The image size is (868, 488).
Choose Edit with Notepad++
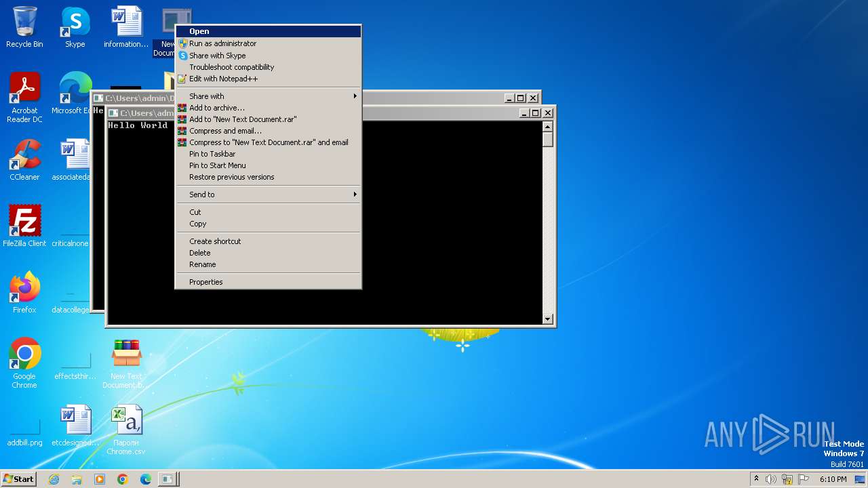click(x=268, y=79)
